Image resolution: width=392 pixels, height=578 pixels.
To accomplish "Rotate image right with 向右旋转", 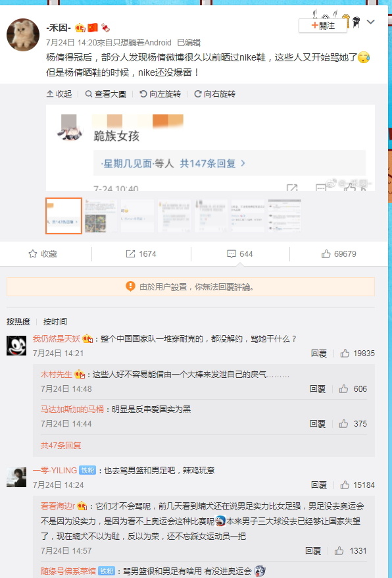I will [x=215, y=94].
